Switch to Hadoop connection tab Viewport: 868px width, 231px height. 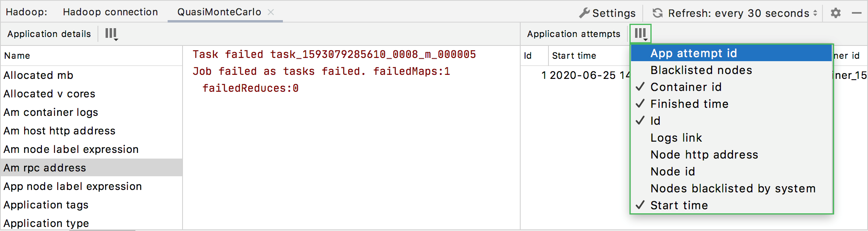coord(110,12)
